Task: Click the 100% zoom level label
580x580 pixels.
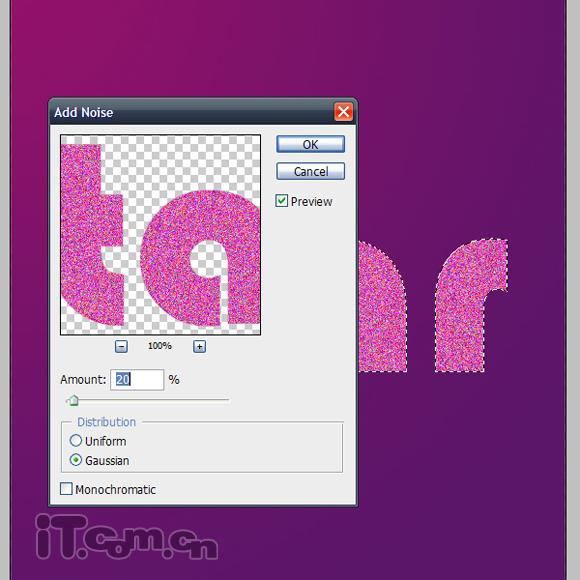Action: point(160,346)
